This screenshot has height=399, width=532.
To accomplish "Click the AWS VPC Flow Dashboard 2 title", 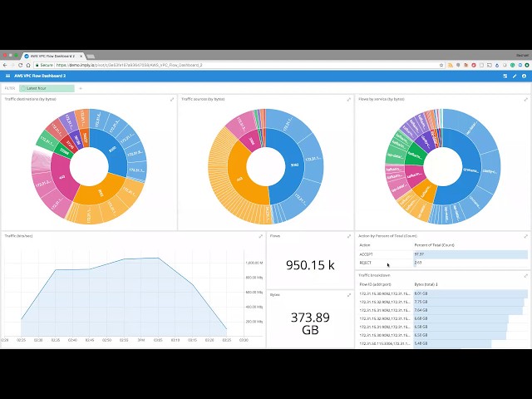I will pyautogui.click(x=40, y=76).
